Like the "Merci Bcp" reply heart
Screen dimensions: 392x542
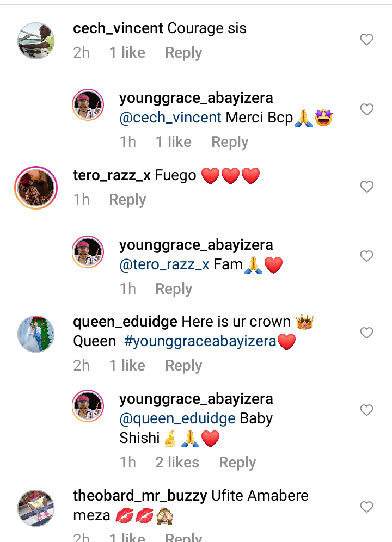click(x=367, y=109)
